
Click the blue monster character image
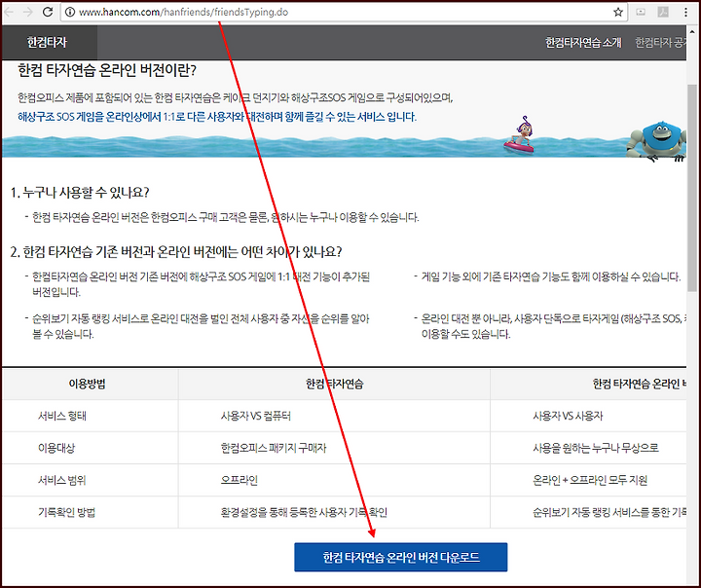tap(657, 139)
